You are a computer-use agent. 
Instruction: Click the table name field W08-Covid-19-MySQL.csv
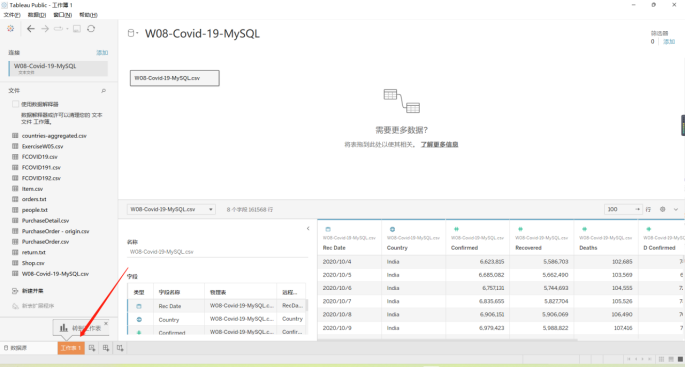pos(217,252)
